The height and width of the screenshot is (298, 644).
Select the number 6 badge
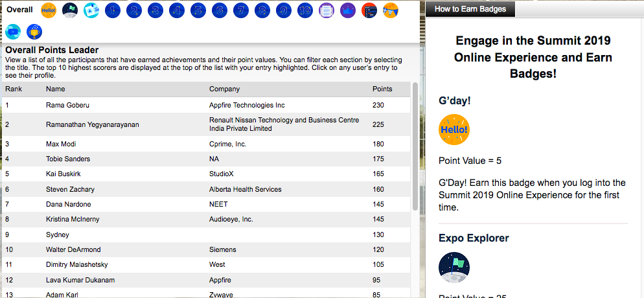click(220, 10)
